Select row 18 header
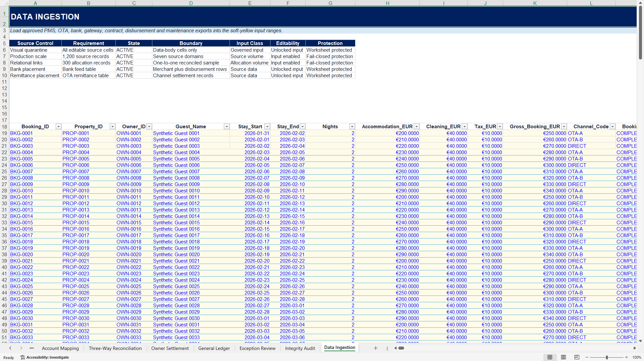644x361 pixels. tap(4, 127)
